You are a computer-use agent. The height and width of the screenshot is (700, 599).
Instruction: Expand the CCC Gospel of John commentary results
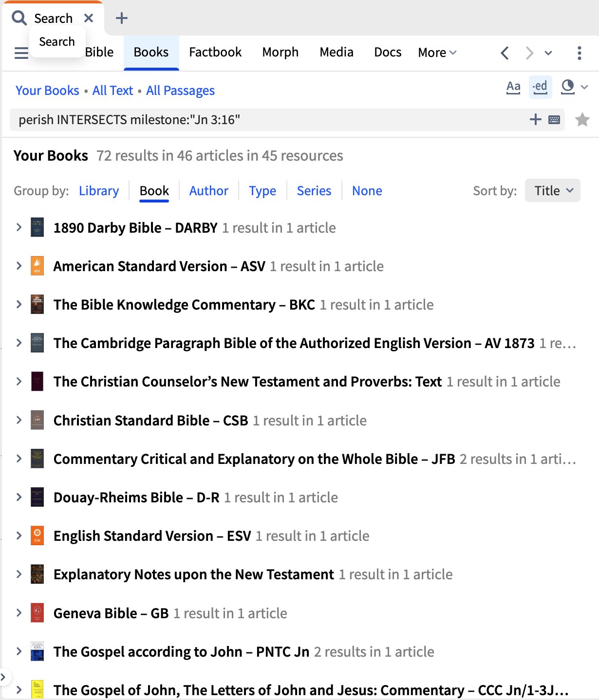click(19, 690)
